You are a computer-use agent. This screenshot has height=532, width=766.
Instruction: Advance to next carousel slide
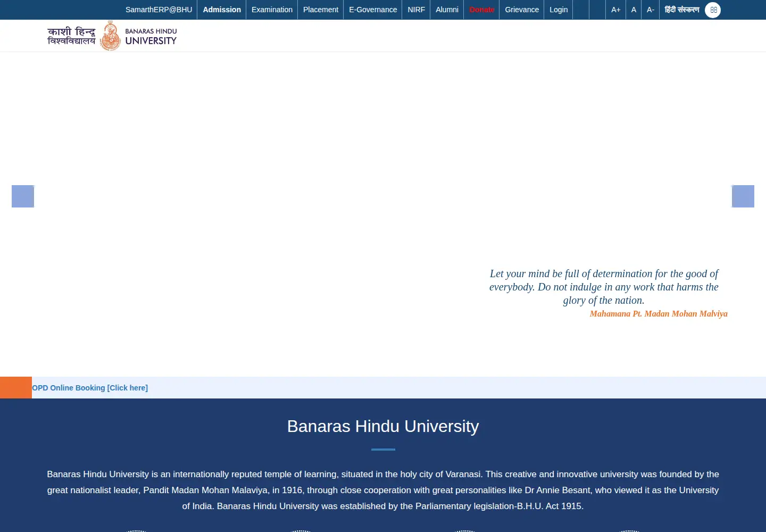(743, 196)
